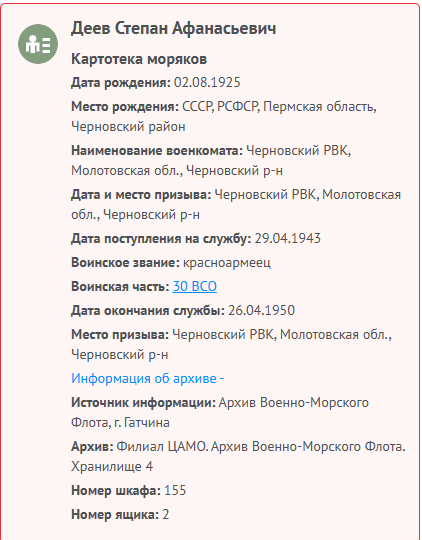Screen dimensions: 422x540
Task: Click the Черновский район birthplace text
Action: click(x=128, y=127)
